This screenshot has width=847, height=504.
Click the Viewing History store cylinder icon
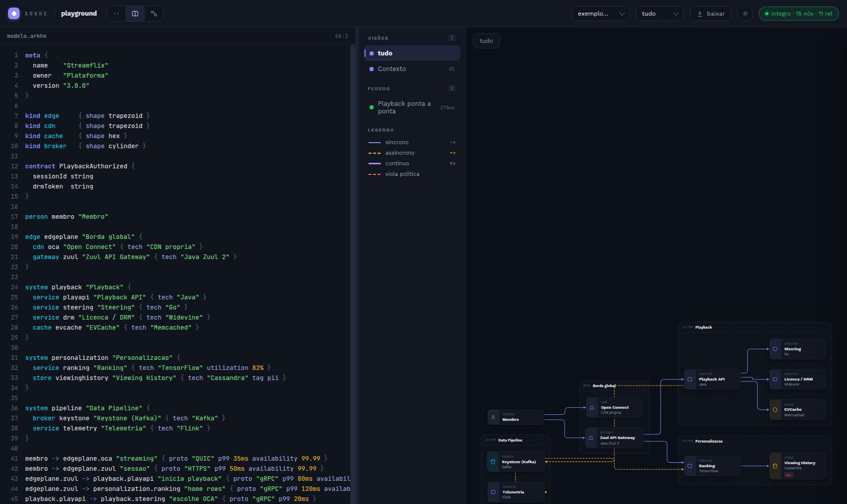point(775,466)
